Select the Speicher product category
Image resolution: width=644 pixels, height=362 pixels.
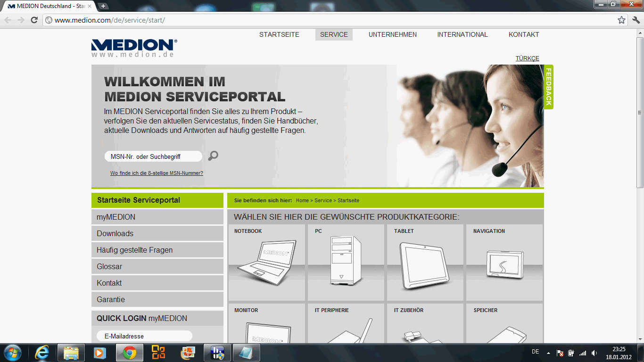[x=504, y=323]
